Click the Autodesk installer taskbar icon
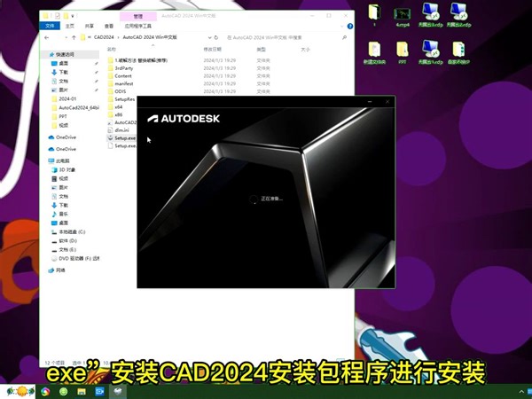 coord(118,392)
